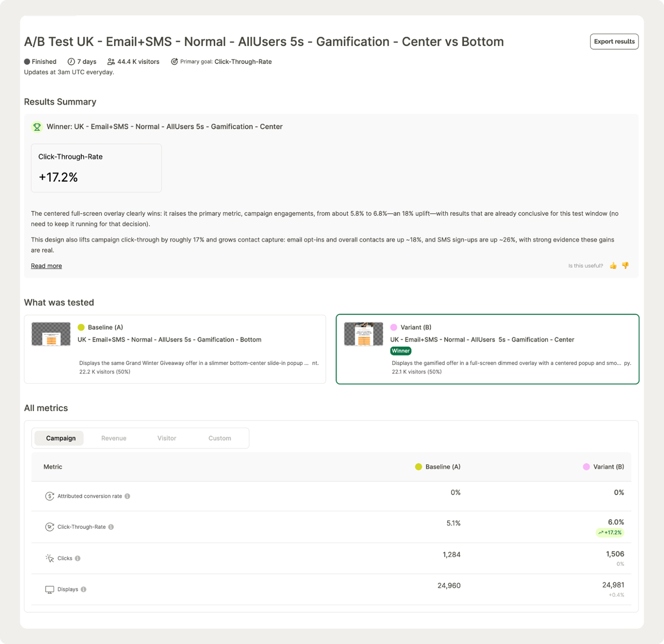Click the +17.2% uplift badge in table
664x644 pixels.
pyautogui.click(x=610, y=533)
